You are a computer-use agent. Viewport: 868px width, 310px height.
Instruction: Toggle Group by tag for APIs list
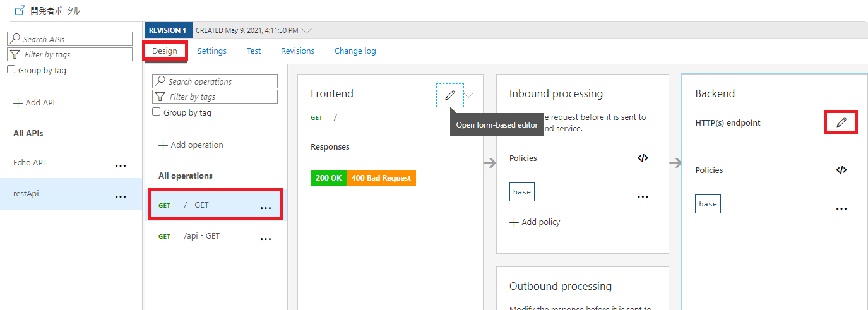coord(11,69)
